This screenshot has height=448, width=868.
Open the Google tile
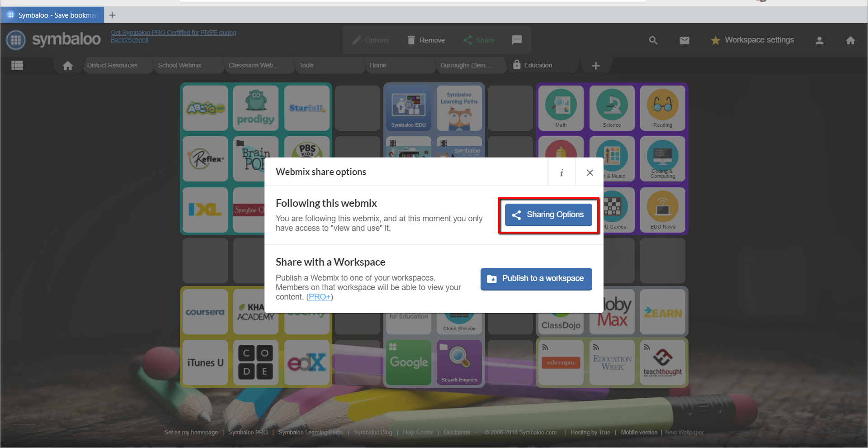[x=408, y=362]
